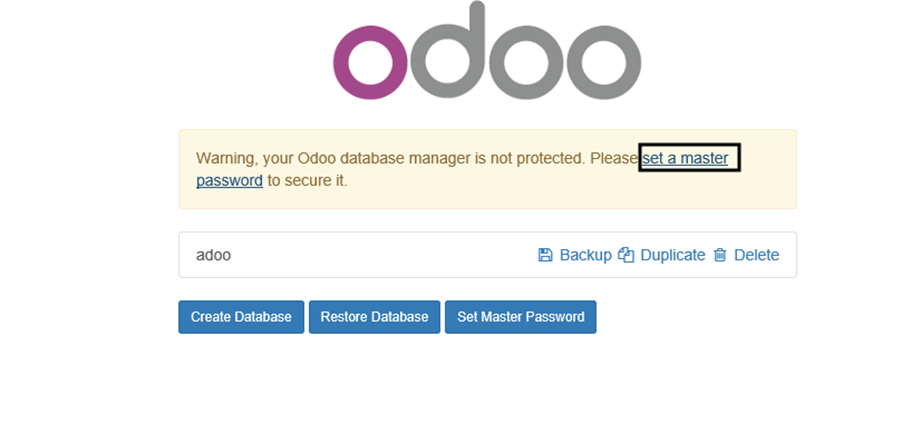Choose the Delete text link
Screen dimensions: 921x425
756,255
